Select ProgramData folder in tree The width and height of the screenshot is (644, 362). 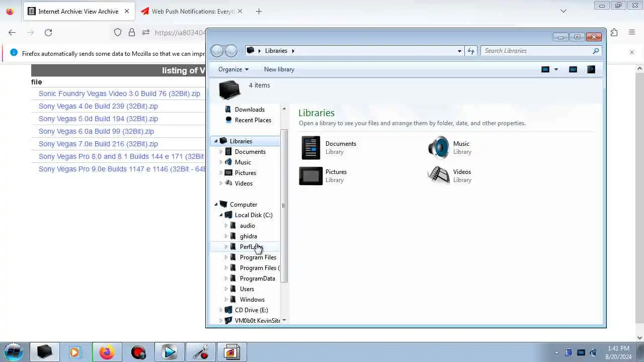(257, 279)
